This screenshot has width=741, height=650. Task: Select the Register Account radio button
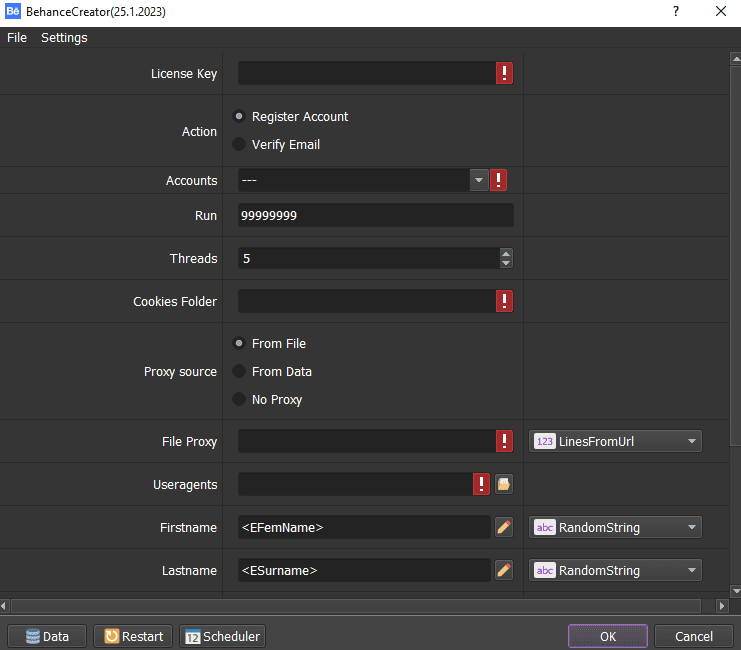(239, 116)
